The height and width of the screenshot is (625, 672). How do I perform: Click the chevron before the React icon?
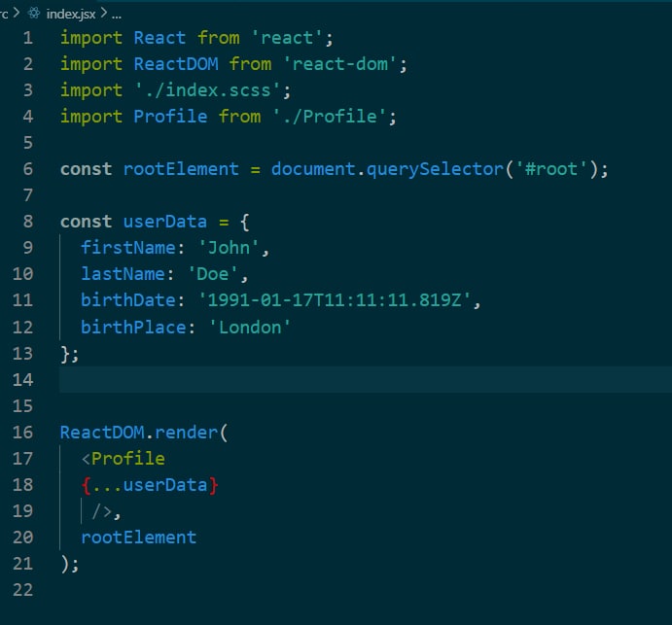[17, 13]
